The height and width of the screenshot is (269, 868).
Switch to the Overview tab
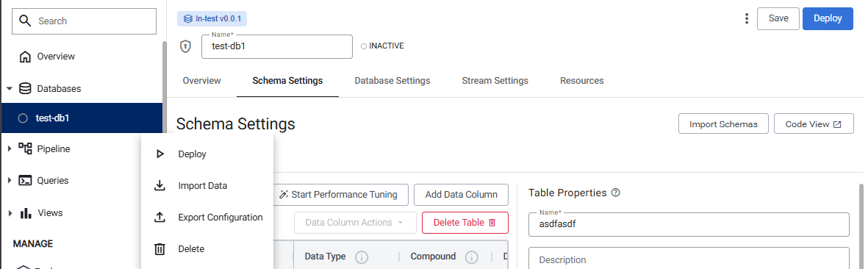click(201, 81)
